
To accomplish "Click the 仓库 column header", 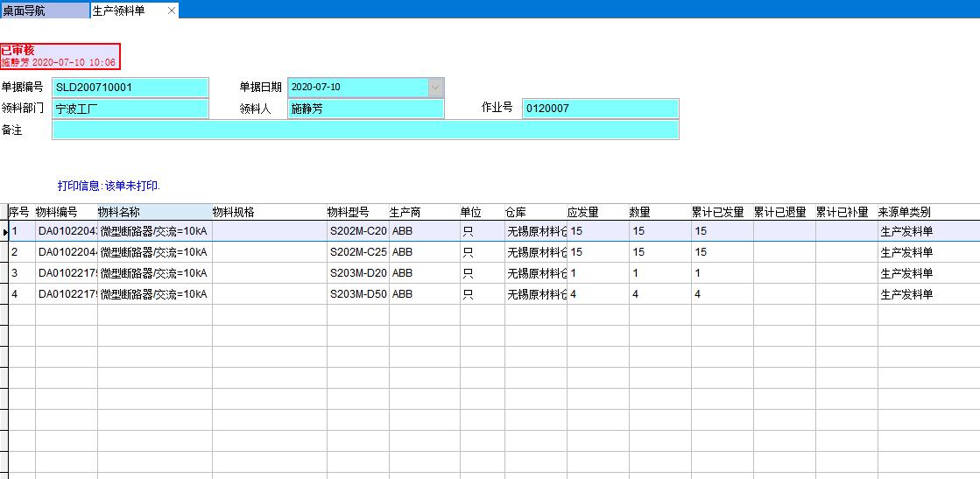I will click(x=534, y=212).
